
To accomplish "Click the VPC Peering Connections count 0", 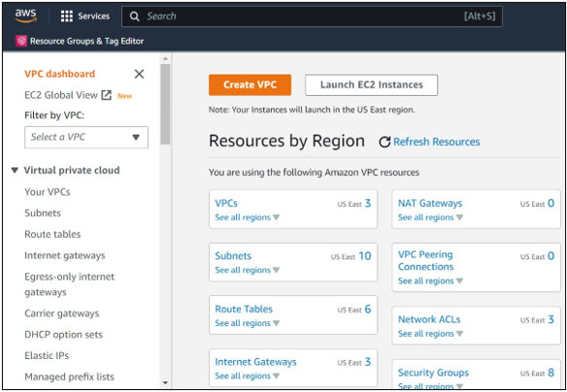I will (x=550, y=256).
